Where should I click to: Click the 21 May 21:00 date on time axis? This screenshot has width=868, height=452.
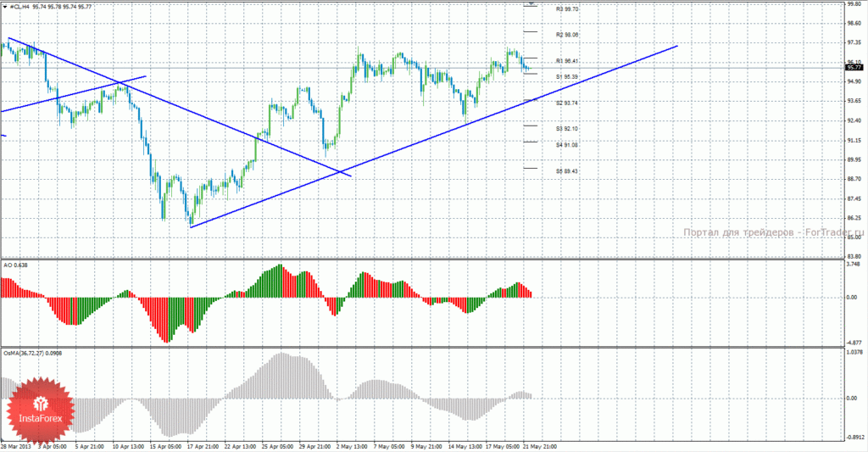coord(540,446)
